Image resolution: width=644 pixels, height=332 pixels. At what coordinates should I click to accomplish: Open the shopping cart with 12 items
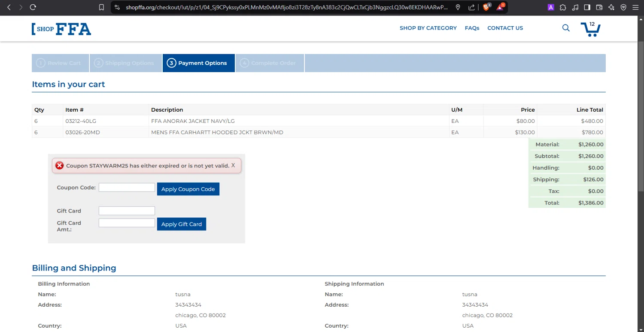pos(591,29)
